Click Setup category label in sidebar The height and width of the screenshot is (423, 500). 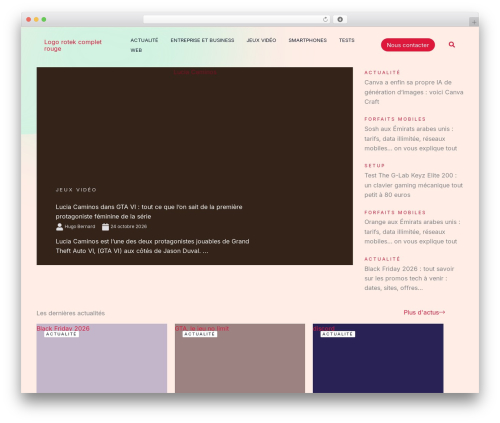(x=374, y=166)
